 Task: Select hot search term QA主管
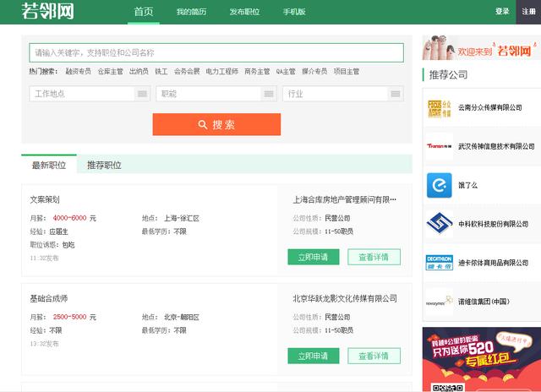click(286, 71)
